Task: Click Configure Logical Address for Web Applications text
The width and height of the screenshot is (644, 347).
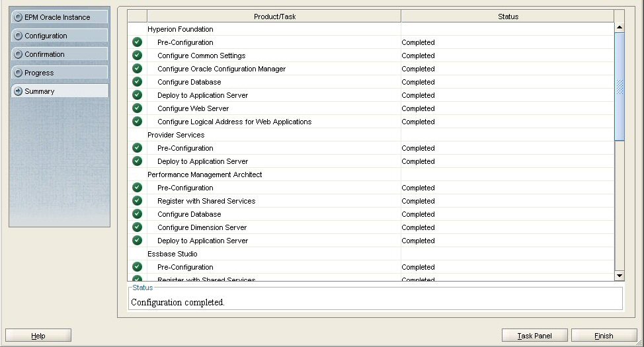Action: point(235,122)
